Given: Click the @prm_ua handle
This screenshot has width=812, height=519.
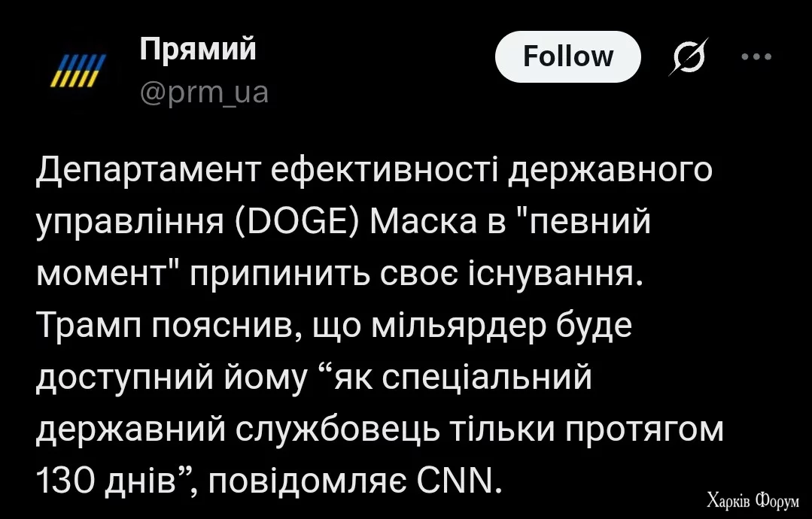Looking at the screenshot, I should tap(204, 94).
